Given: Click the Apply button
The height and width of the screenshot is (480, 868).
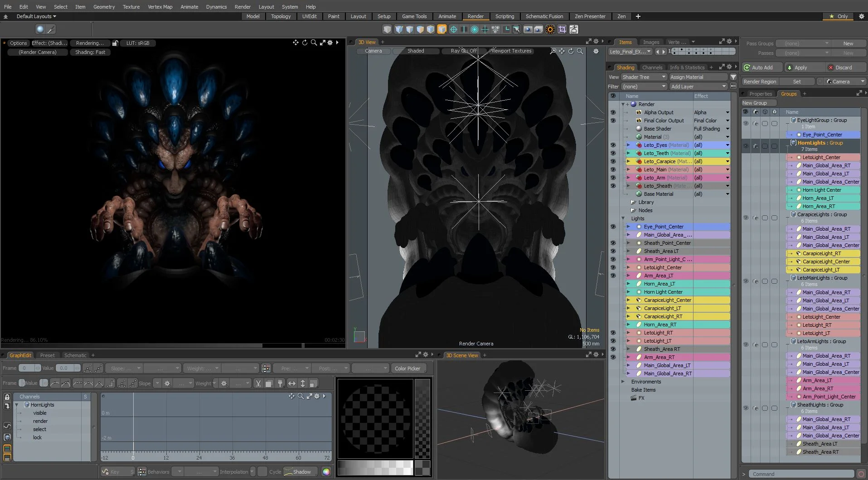Looking at the screenshot, I should tap(802, 67).
